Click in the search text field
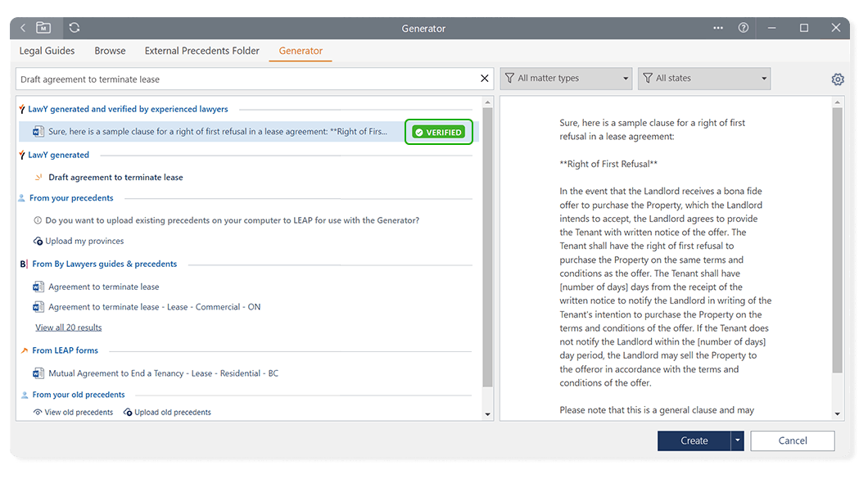868x488 pixels. coord(246,79)
